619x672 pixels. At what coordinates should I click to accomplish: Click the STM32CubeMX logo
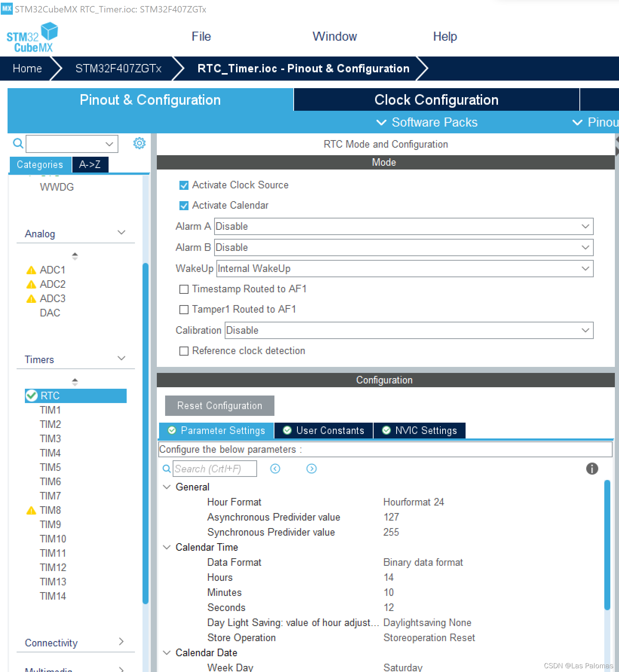click(x=32, y=37)
